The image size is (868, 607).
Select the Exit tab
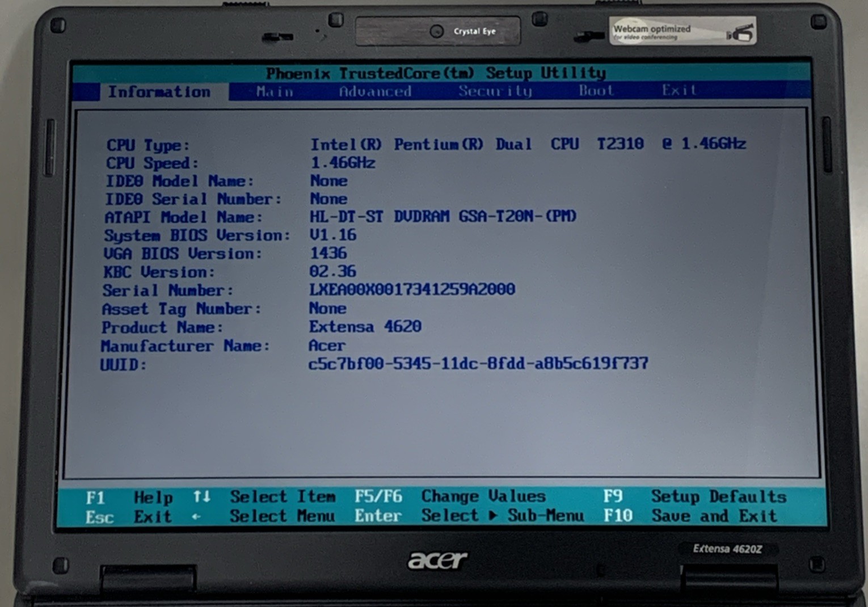[679, 90]
